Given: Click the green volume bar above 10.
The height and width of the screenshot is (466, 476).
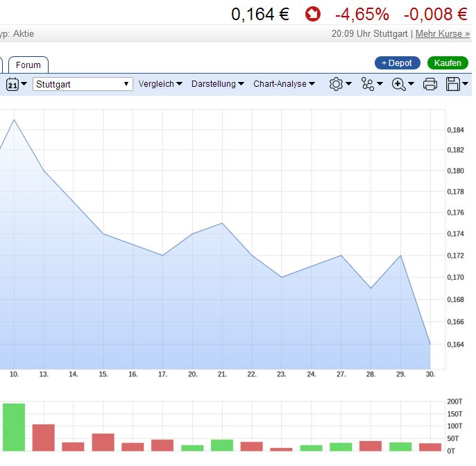Looking at the screenshot, I should (x=14, y=427).
